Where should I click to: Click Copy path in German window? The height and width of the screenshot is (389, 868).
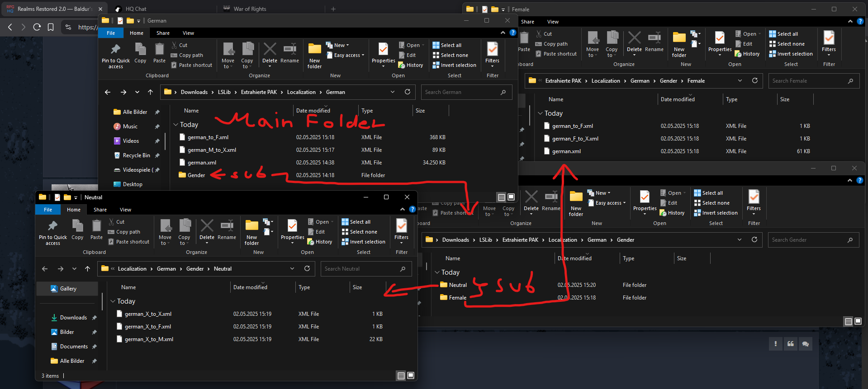tap(187, 55)
